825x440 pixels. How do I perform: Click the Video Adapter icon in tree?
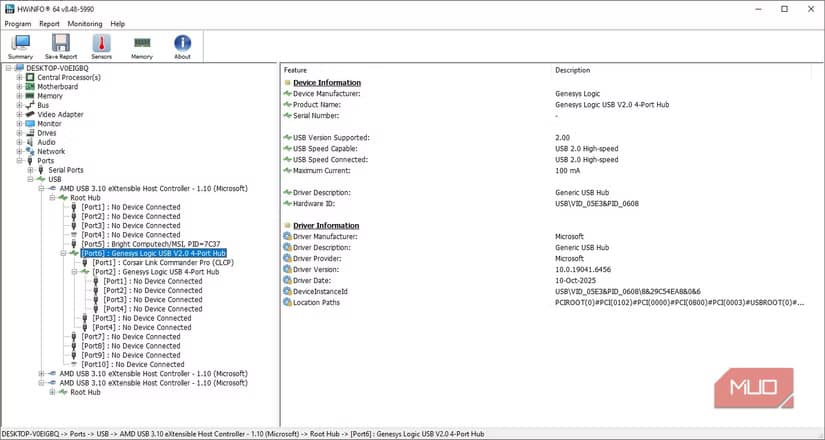[30, 114]
